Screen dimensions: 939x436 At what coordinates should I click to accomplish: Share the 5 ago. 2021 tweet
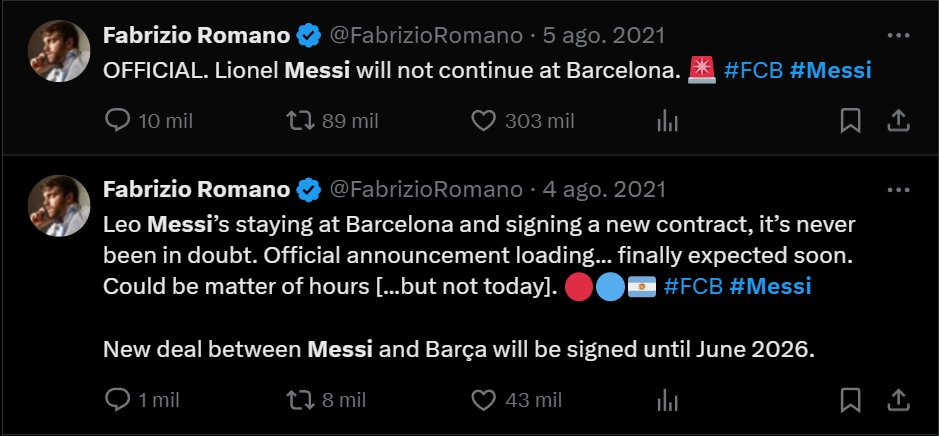click(898, 121)
